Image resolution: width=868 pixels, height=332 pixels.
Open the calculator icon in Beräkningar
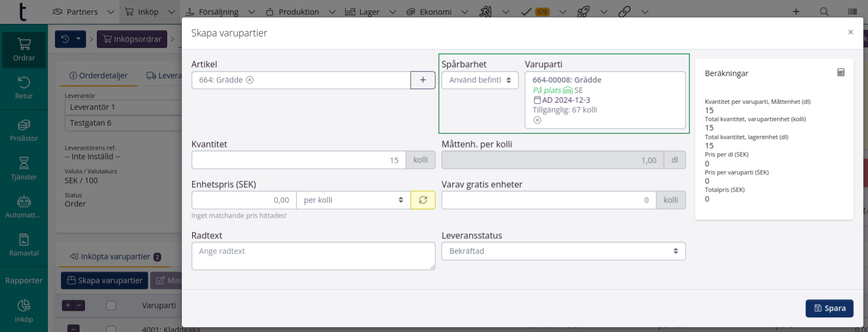[840, 72]
